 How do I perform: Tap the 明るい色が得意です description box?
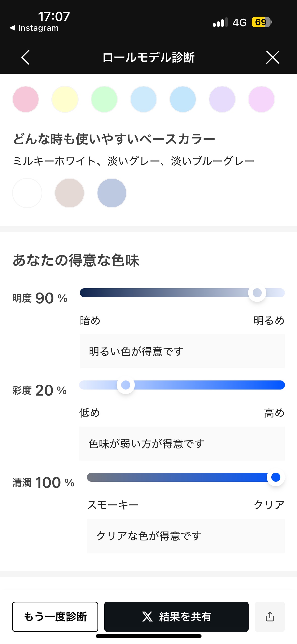click(182, 351)
